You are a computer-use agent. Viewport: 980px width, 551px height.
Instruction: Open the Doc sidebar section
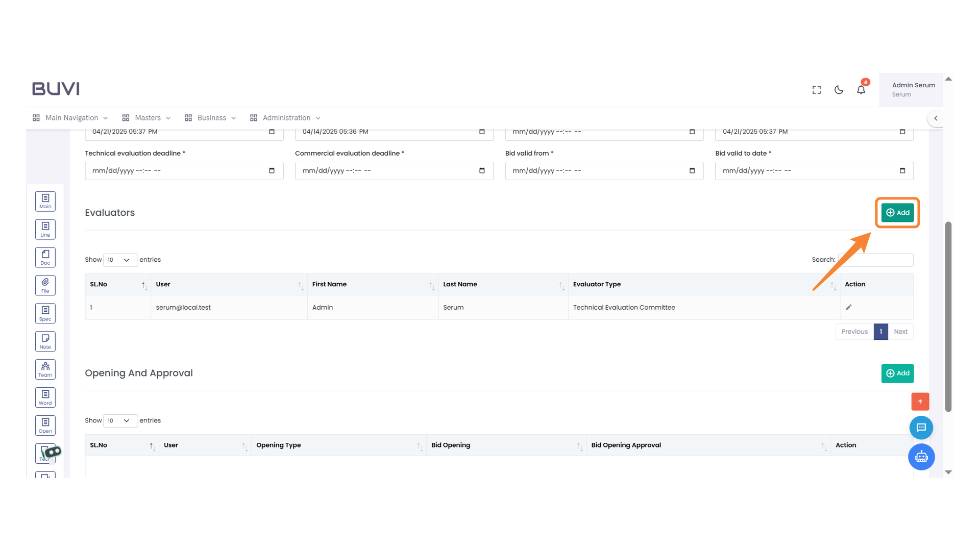45,257
